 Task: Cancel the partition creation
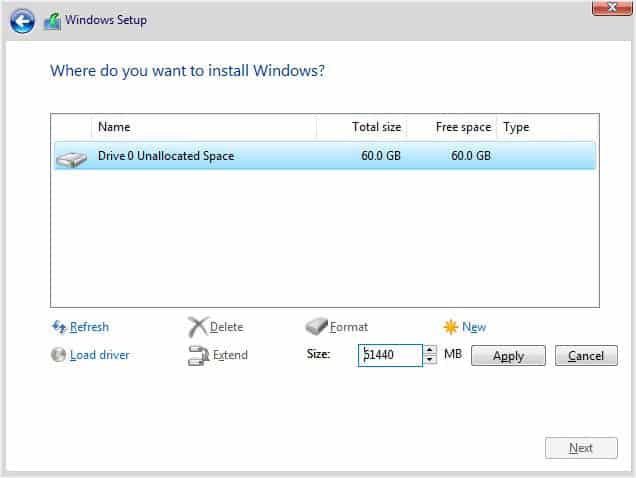coord(586,355)
